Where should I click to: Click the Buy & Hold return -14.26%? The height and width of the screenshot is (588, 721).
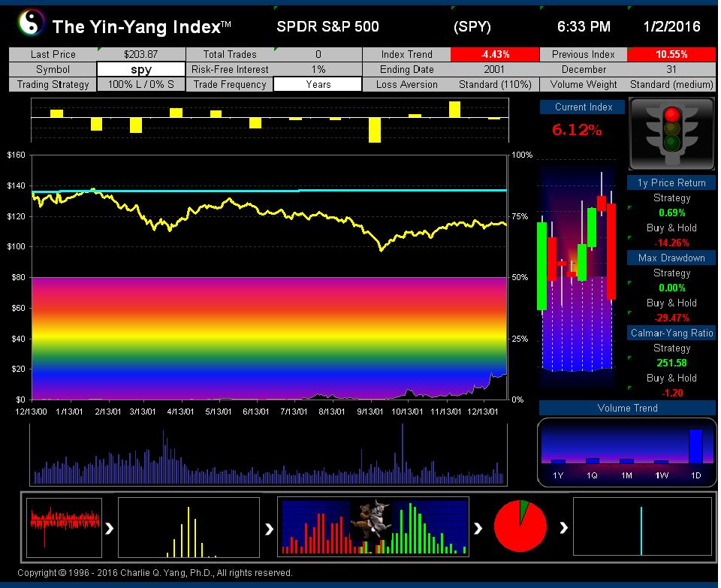[x=671, y=243]
